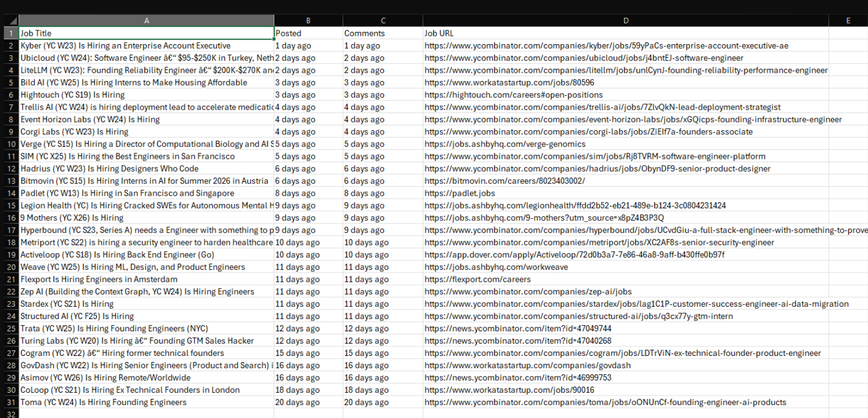Select the 9 Mothers (YC X26) title cell

[x=147, y=218]
